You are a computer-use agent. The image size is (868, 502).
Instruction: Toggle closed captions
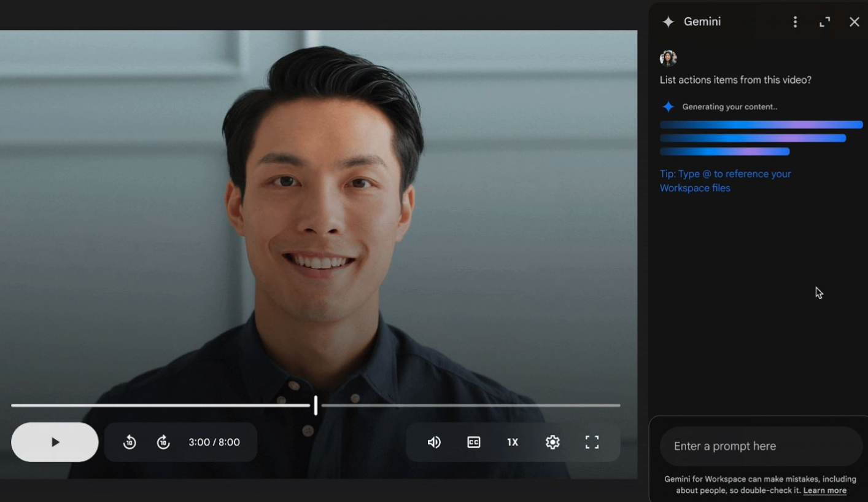coord(473,442)
